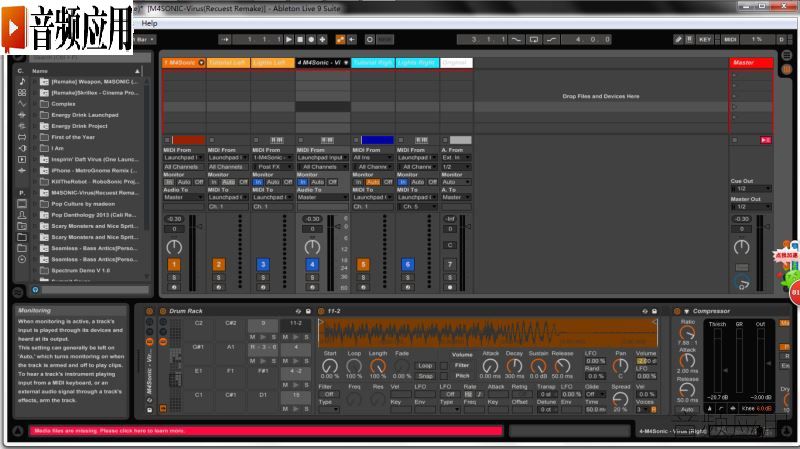Open the Drums category in the browser

(22, 93)
